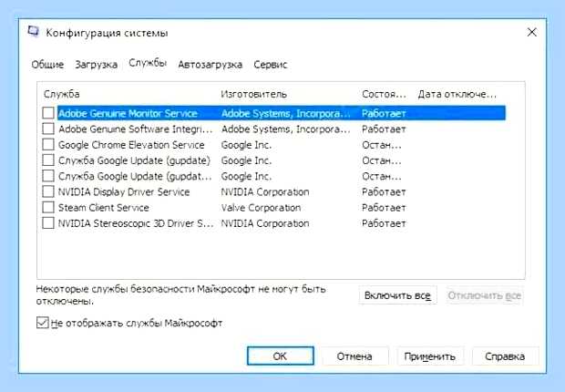
Task: Go to the Автозагрузка tab
Action: tap(211, 65)
